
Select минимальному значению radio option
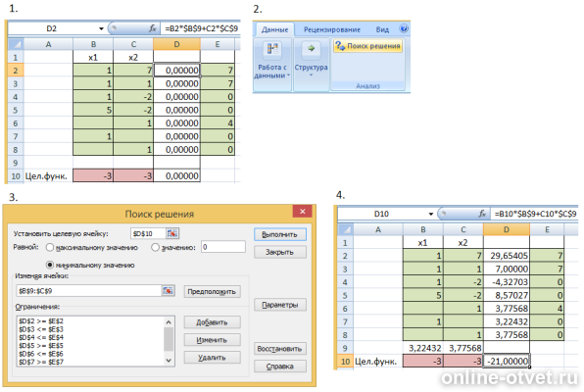click(x=50, y=265)
